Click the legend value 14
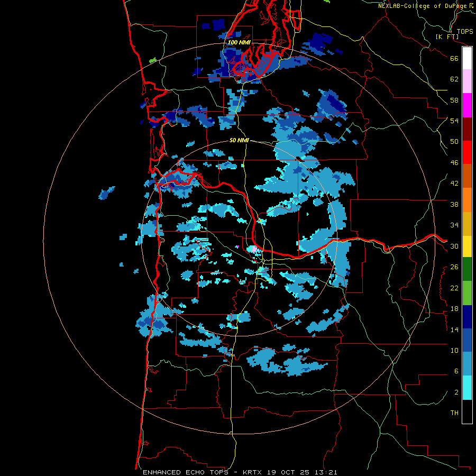476x476 pixels. (454, 329)
